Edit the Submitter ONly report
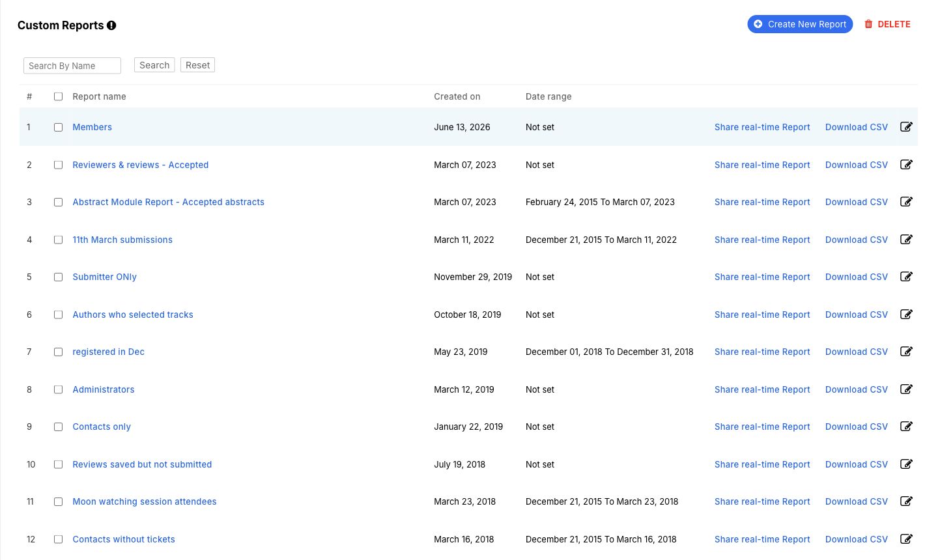This screenshot has width=925, height=560. [906, 277]
